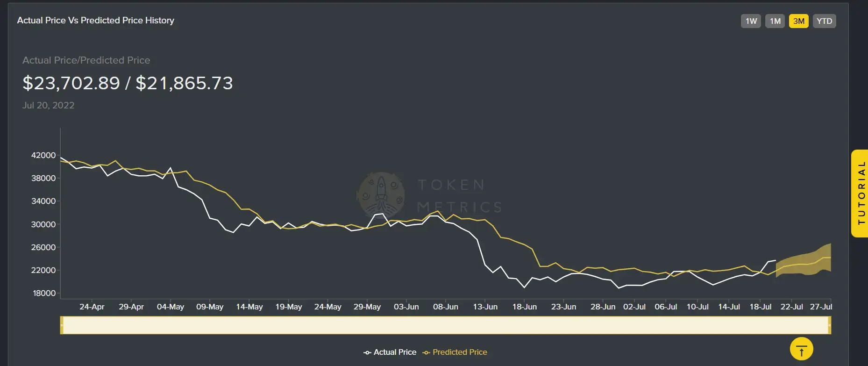Click the Jul 20, 2022 date text
The height and width of the screenshot is (366, 868).
[x=49, y=106]
